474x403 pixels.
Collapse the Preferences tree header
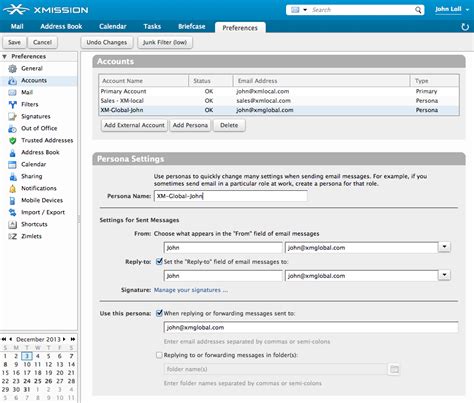coord(5,57)
